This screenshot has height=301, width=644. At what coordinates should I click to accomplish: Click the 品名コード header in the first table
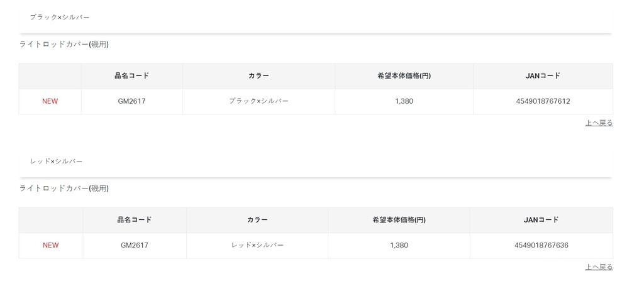131,76
